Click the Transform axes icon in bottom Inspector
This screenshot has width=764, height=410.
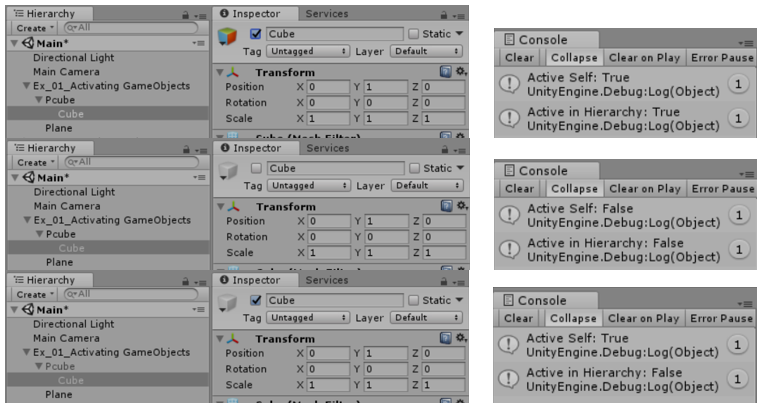tap(233, 339)
